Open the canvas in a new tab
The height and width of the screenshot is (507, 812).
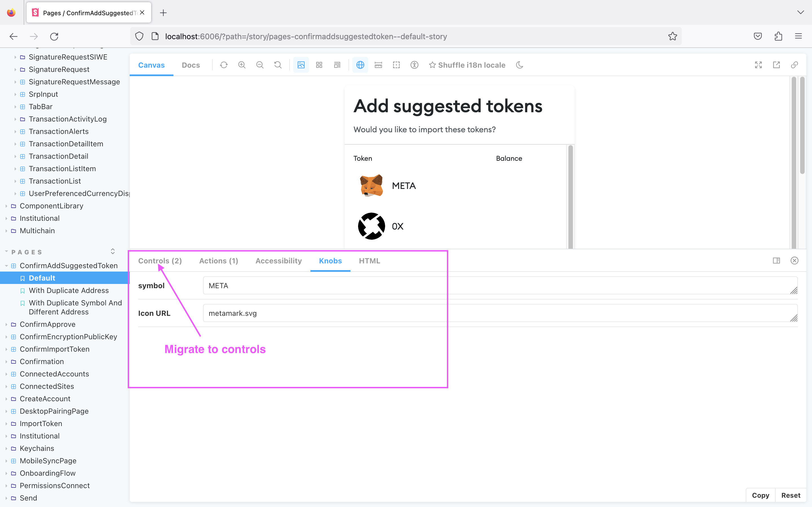(777, 65)
